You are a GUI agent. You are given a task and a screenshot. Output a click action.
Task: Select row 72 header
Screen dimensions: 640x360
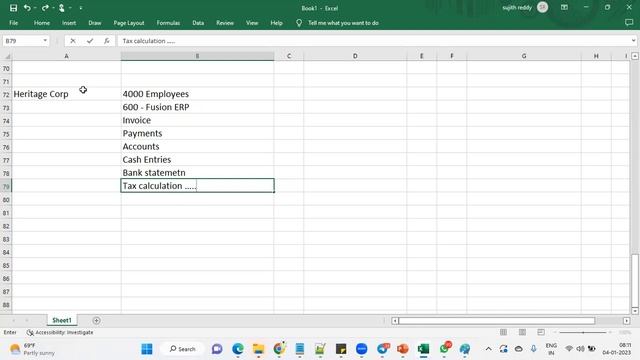6,94
